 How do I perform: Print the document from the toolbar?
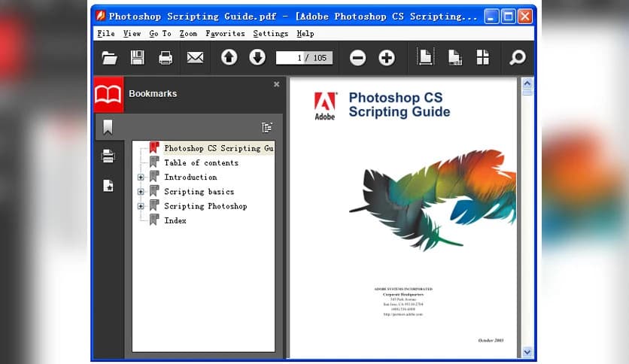tap(166, 58)
